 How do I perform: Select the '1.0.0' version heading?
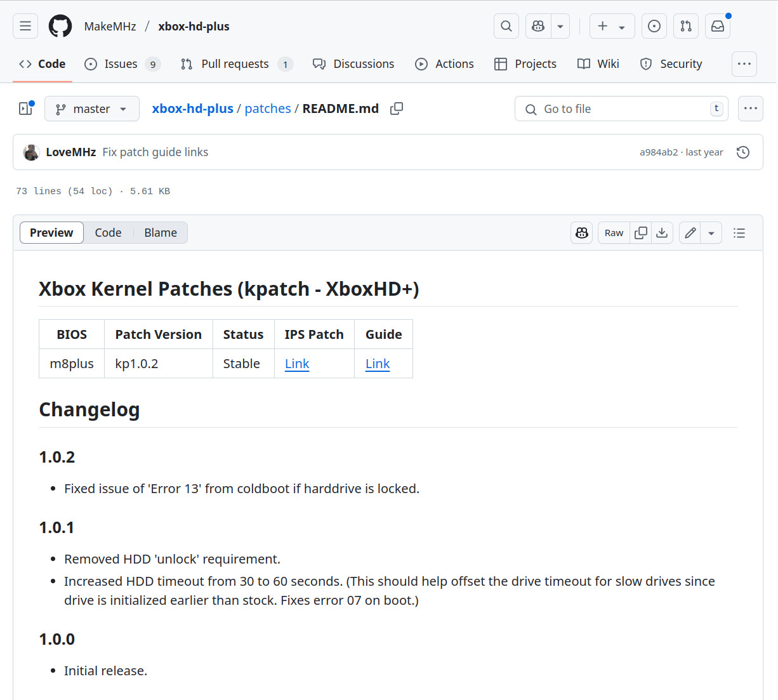tap(57, 639)
